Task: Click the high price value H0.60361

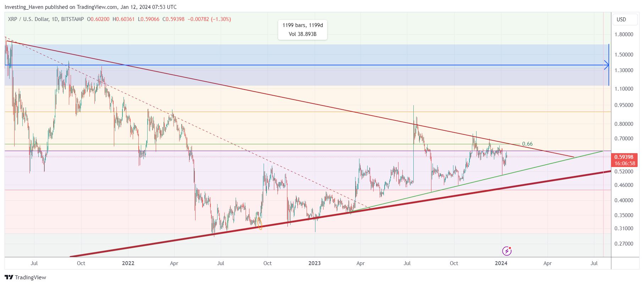Action: (123, 19)
